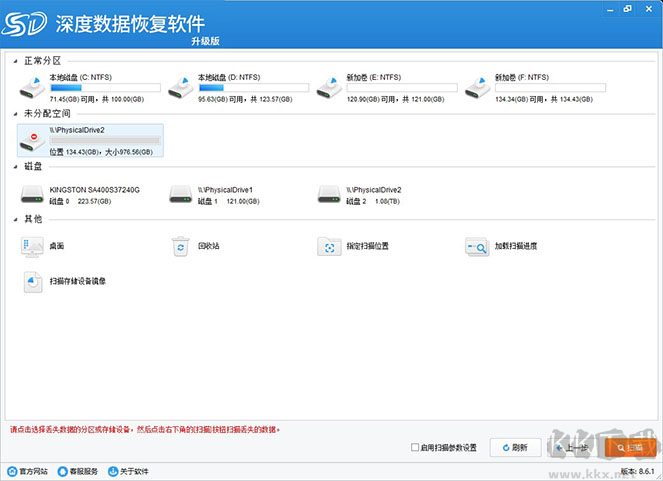The width and height of the screenshot is (663, 481).
Task: Choose the PhysicalDrive2 disk 2 icon
Action: pos(329,195)
